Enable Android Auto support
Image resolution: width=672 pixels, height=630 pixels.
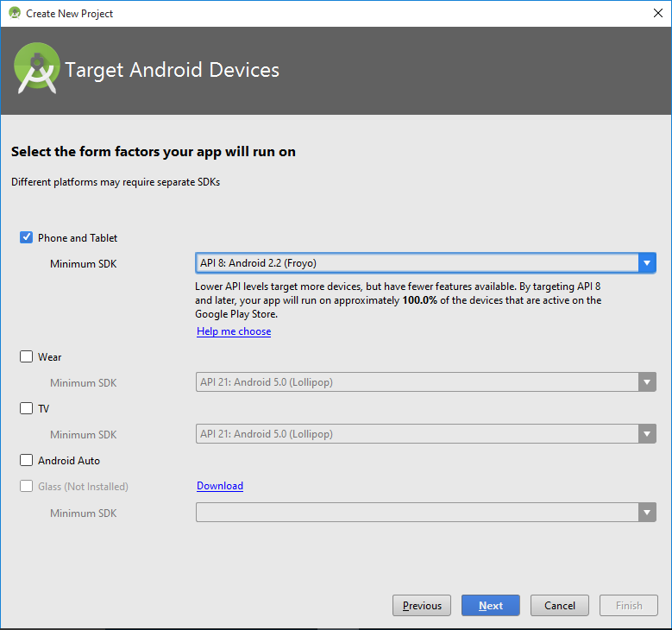click(x=27, y=460)
